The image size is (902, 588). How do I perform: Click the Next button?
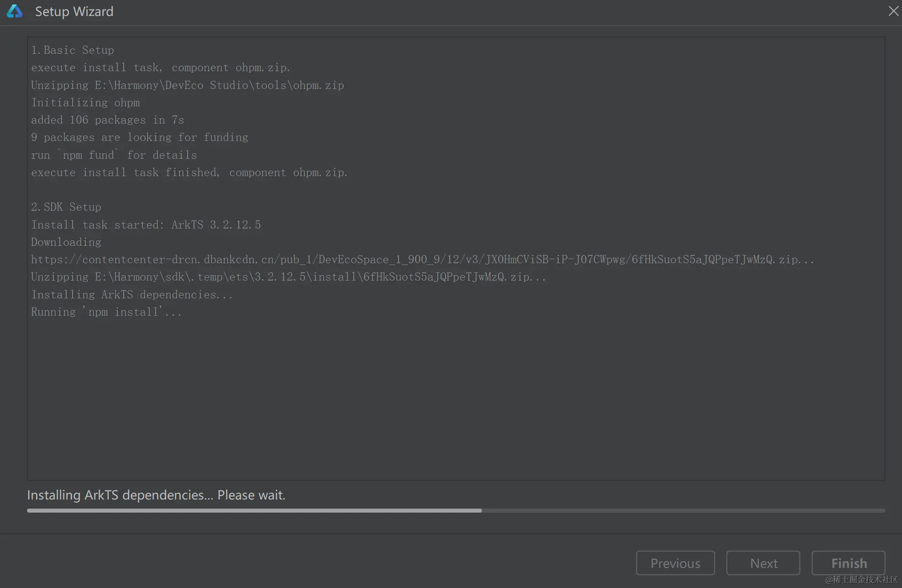[763, 563]
